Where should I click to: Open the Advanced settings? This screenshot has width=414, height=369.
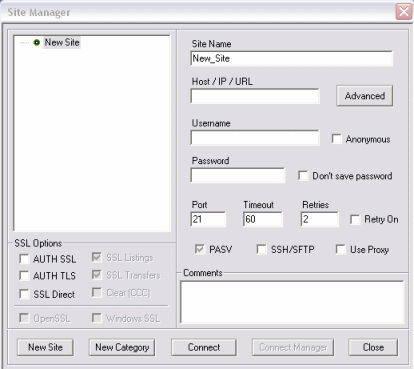[x=365, y=96]
